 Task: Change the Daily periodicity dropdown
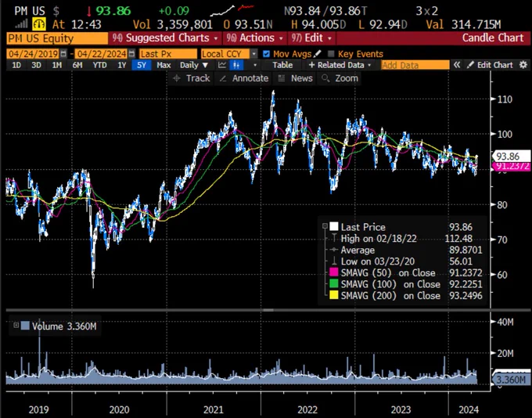tap(193, 65)
